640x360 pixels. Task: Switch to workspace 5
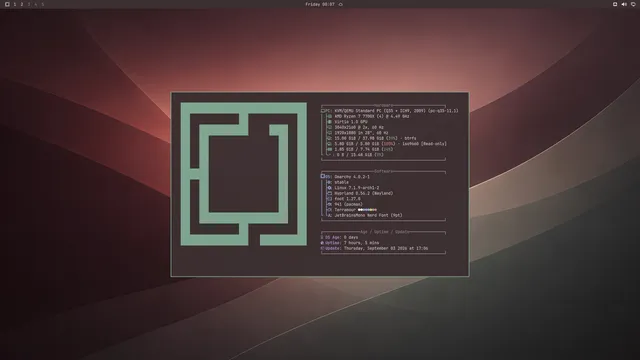coord(42,4)
